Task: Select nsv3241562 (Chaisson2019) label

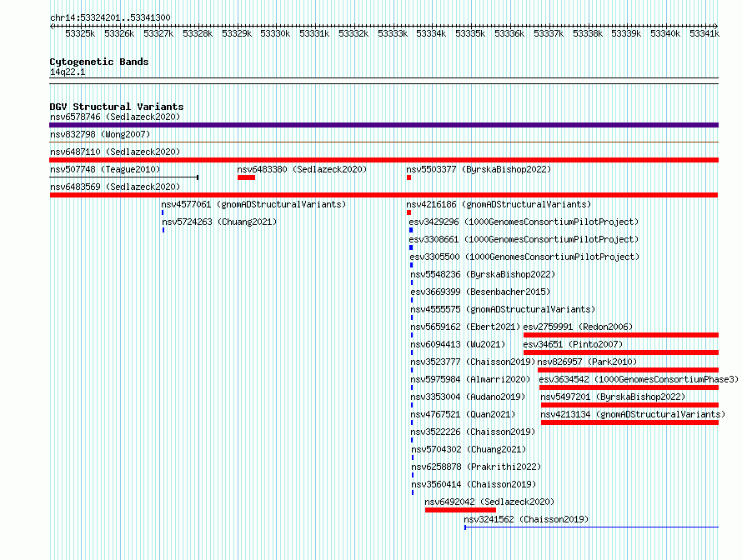Action: click(x=526, y=519)
